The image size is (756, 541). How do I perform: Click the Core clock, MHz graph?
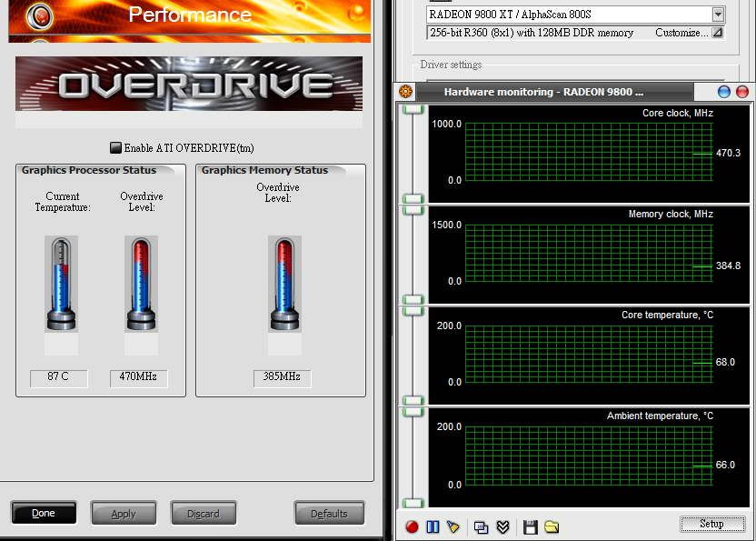[589, 154]
